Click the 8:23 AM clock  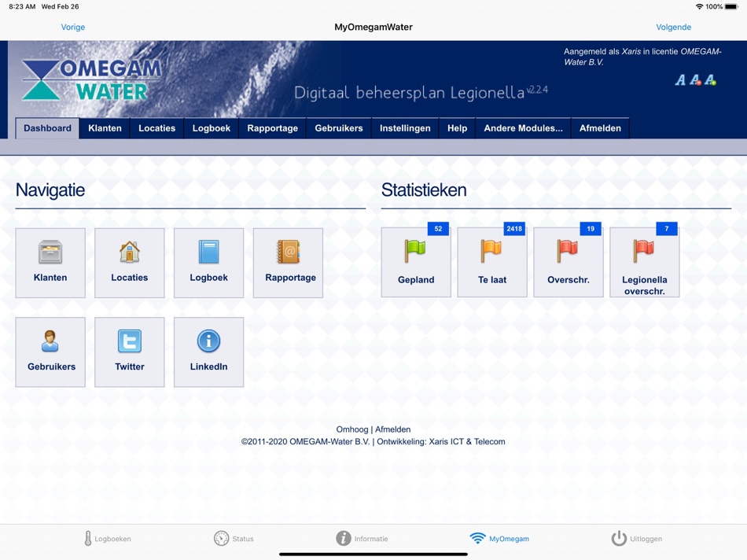coord(22,6)
